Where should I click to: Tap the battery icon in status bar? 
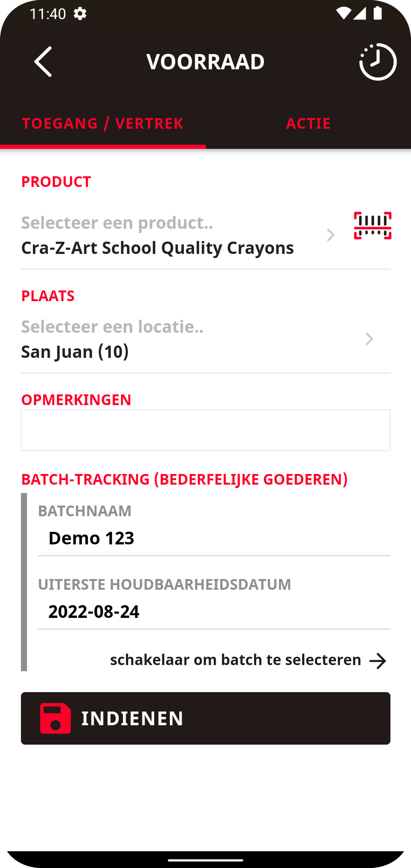(x=378, y=14)
